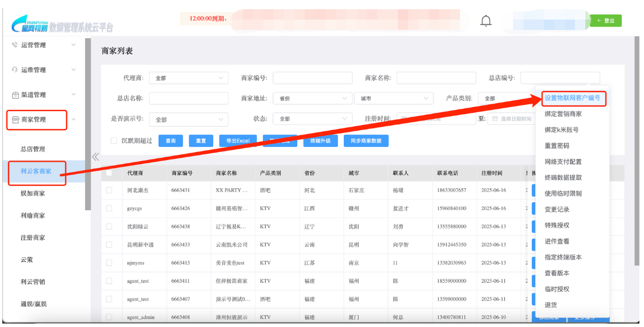This screenshot has height=327, width=644.
Task: Select 重置密码 from the menu
Action: click(557, 146)
